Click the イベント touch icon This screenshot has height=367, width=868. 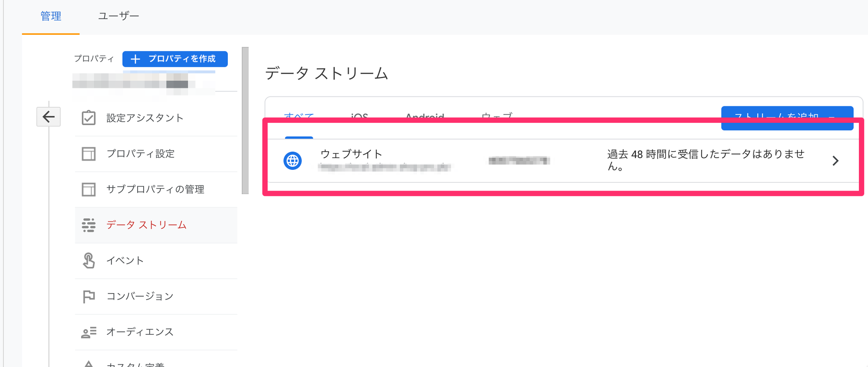pos(89,261)
